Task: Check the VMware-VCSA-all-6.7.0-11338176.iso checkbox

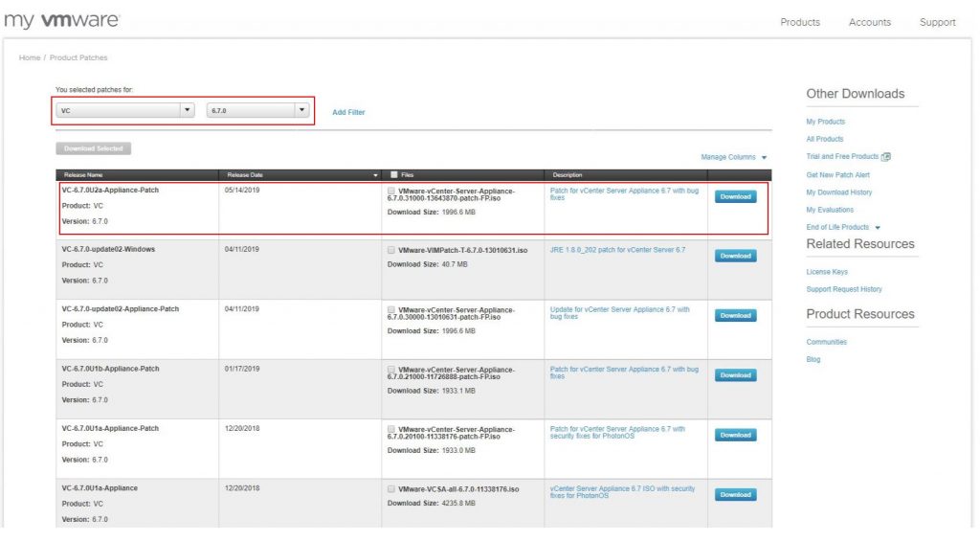Action: coord(390,489)
